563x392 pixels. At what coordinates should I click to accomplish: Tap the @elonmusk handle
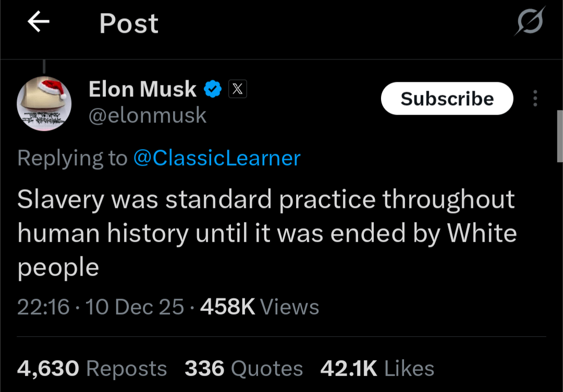(148, 115)
